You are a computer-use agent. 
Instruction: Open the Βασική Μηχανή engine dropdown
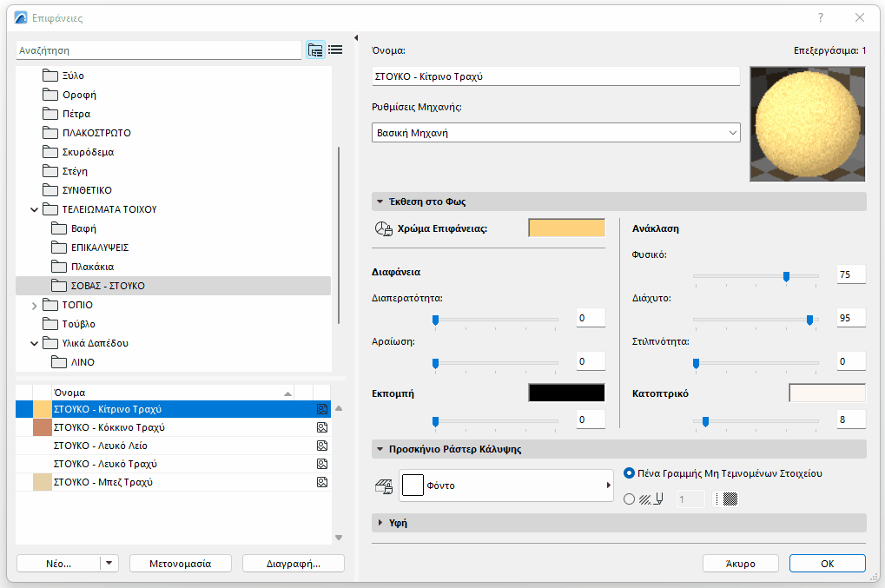click(556, 133)
